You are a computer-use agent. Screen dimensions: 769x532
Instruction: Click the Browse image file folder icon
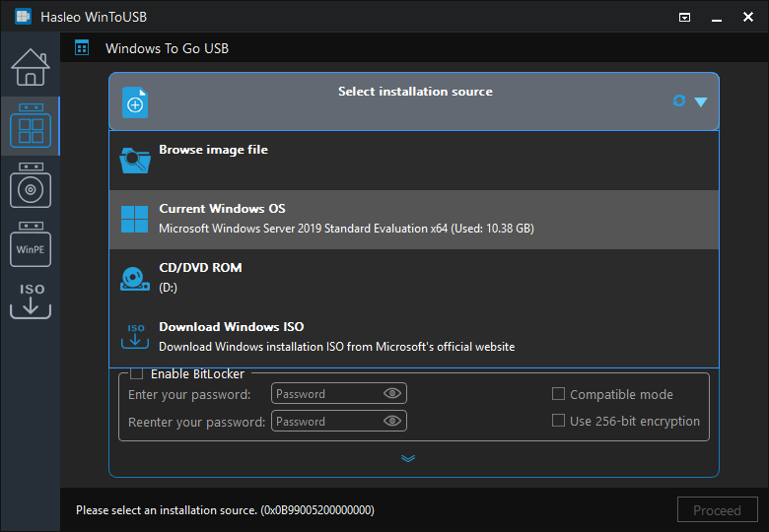click(135, 161)
